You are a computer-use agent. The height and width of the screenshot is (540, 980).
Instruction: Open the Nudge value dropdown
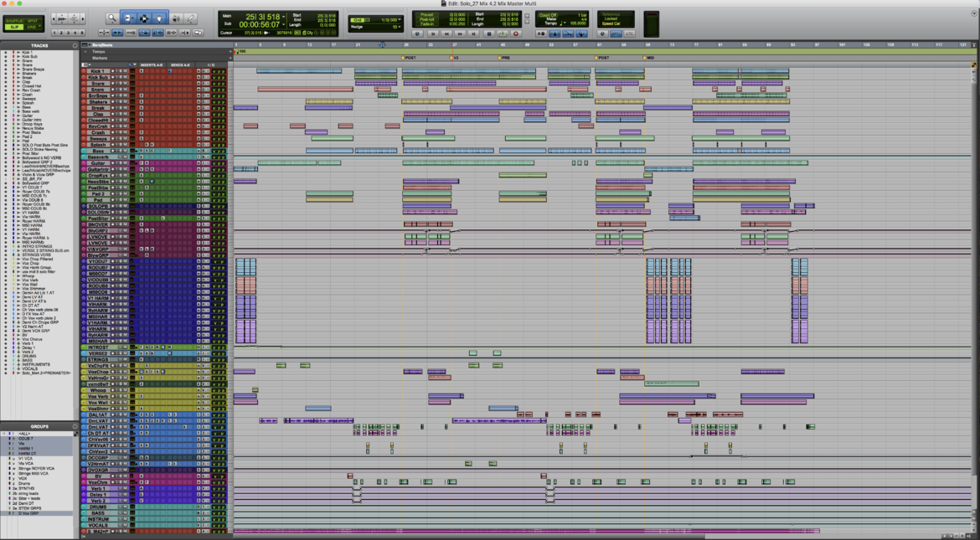pyautogui.click(x=400, y=27)
